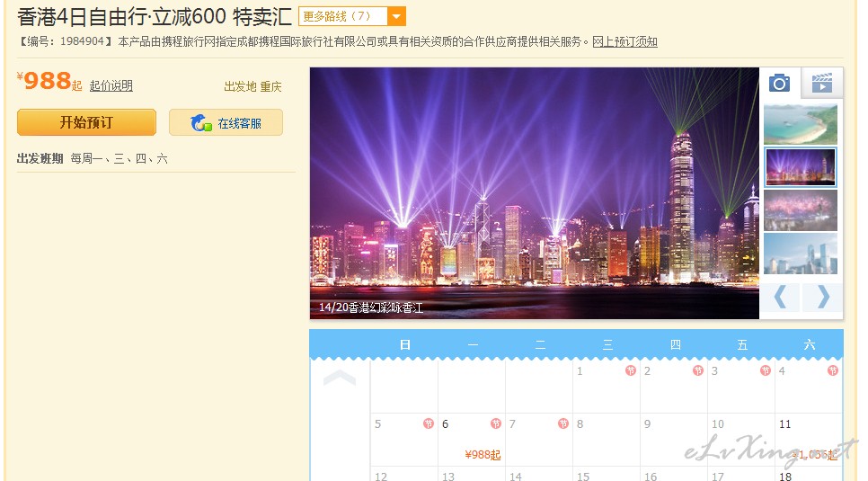Open the 起价说明 link
Screen dimensions: 868x481
pos(111,85)
